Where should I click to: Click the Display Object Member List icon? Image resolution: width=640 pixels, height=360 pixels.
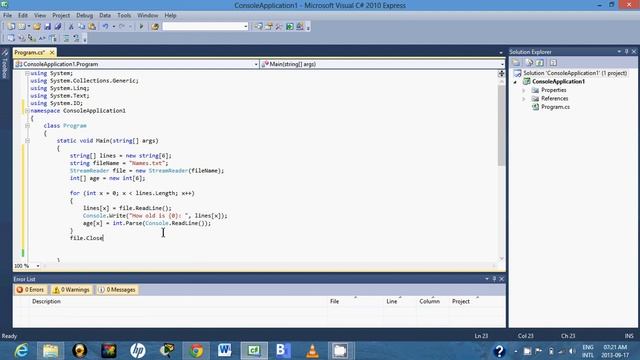point(11,38)
